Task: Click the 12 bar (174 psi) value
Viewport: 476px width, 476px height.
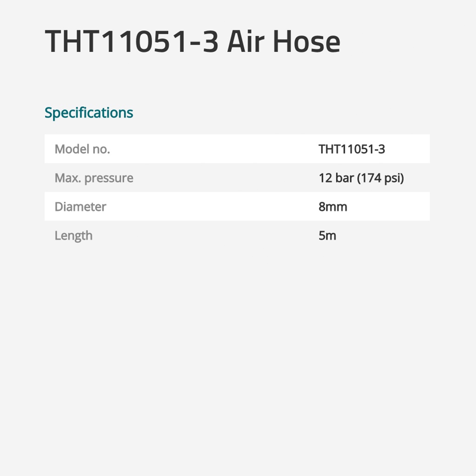Action: coord(361,178)
